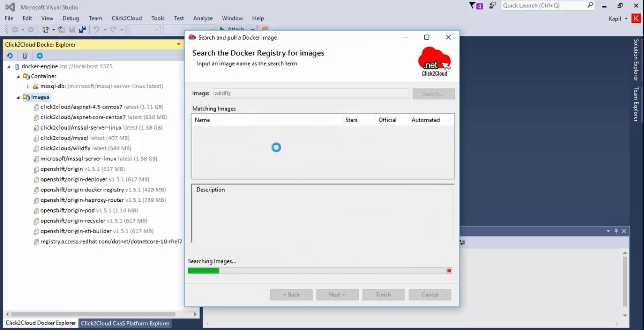Click the Save All toolbar icon
This screenshot has width=644, height=330.
point(82,30)
